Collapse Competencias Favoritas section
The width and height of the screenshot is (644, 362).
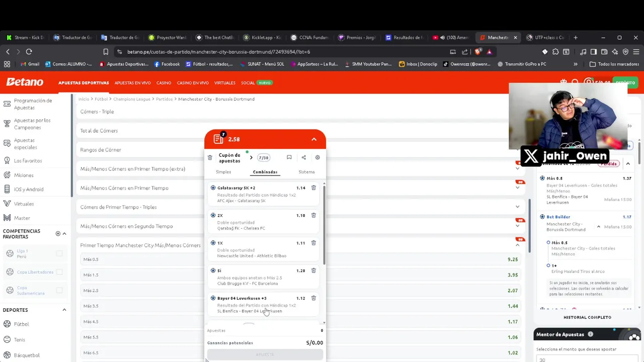(64, 233)
